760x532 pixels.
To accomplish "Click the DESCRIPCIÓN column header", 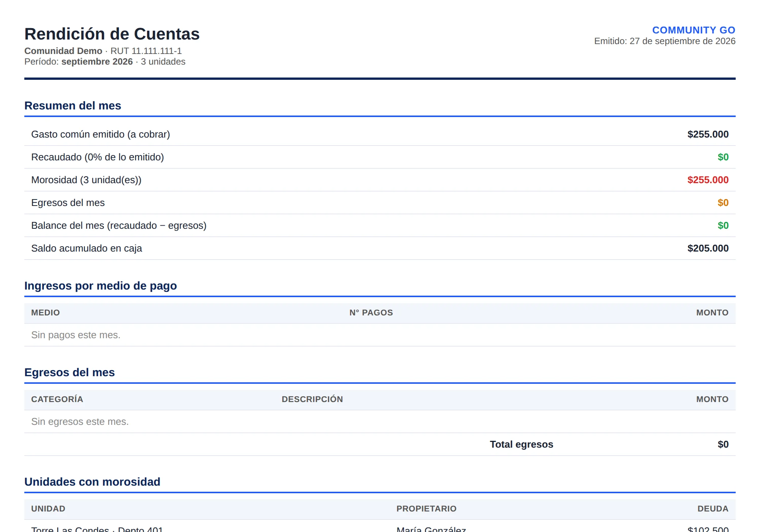I will [x=312, y=399].
